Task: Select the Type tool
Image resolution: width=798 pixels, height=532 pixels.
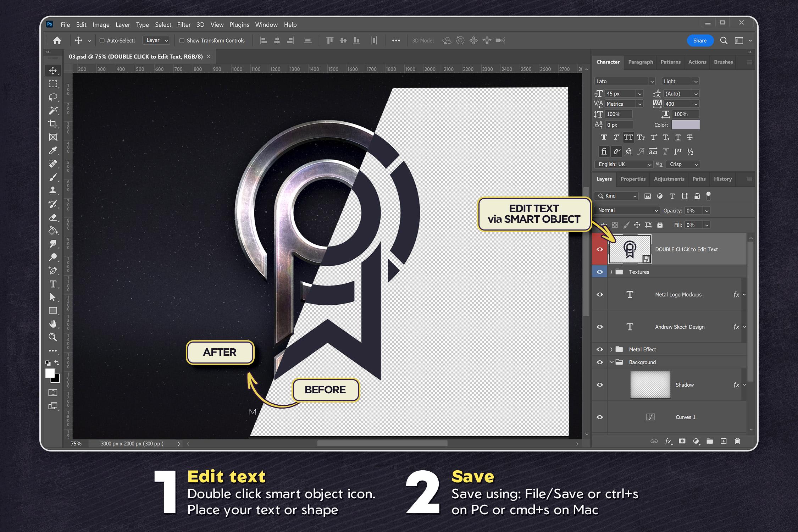Action: pos(53,284)
